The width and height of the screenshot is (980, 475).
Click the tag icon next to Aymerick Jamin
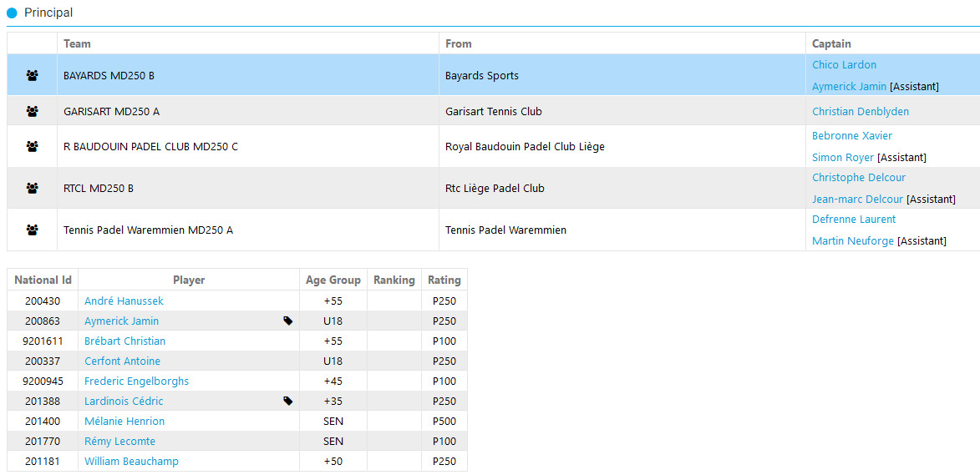(x=288, y=321)
